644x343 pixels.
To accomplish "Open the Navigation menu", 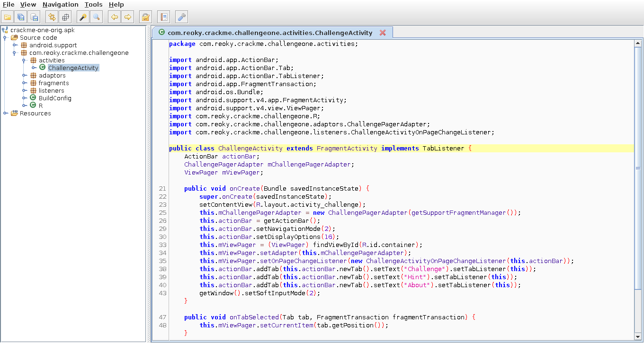I will [x=61, y=4].
